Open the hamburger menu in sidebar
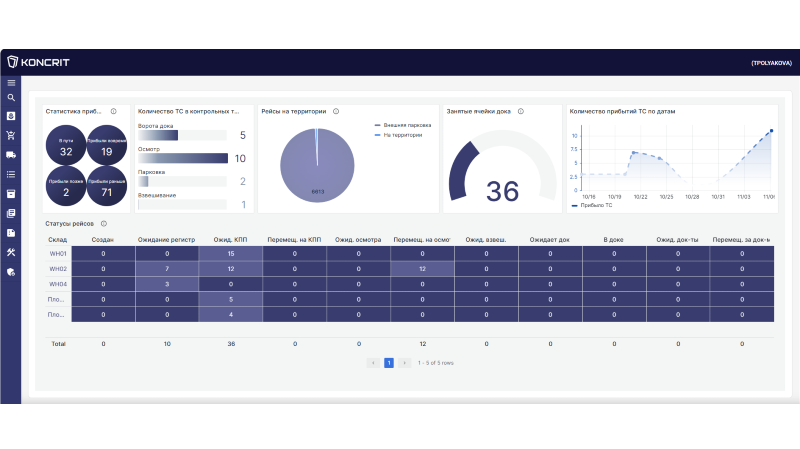Viewport: 800px width, 449px height. point(11,83)
